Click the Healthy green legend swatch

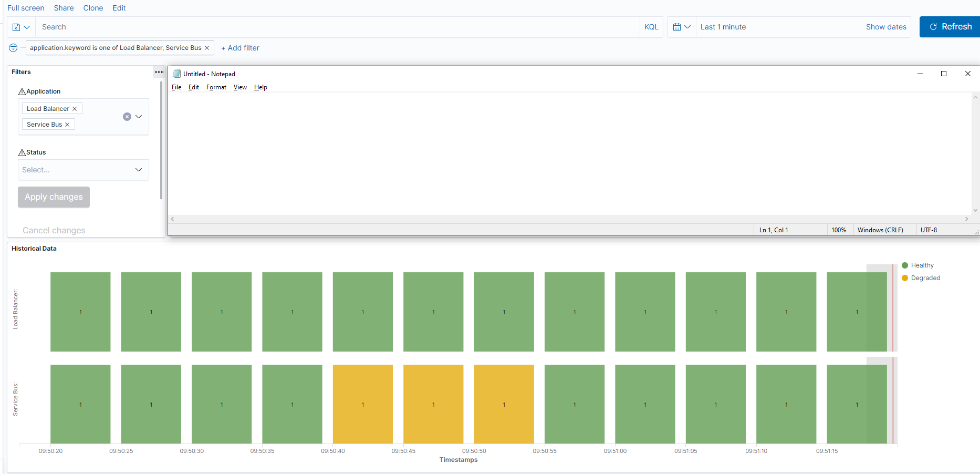point(904,265)
